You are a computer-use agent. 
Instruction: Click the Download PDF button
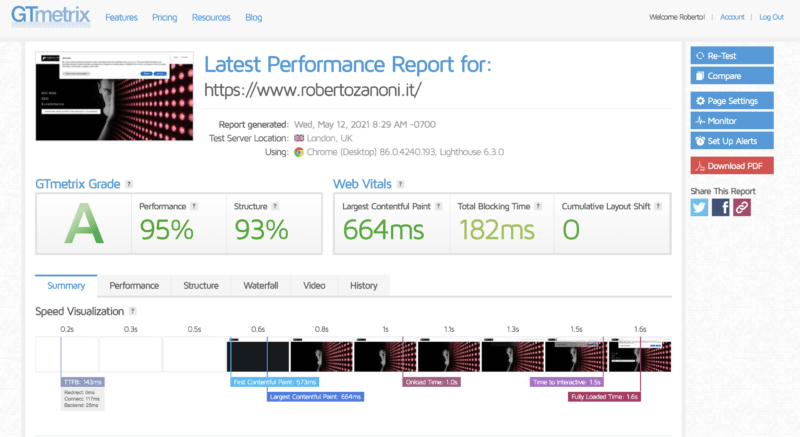pyautogui.click(x=732, y=166)
